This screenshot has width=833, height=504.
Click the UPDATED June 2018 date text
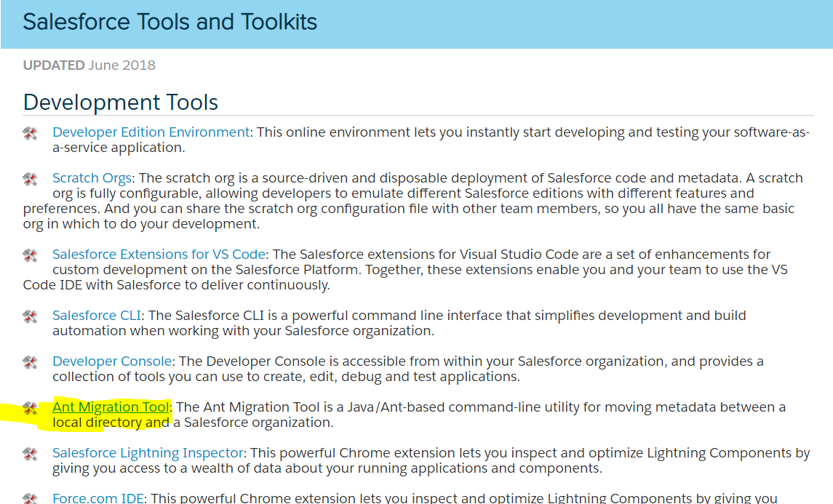pos(89,65)
